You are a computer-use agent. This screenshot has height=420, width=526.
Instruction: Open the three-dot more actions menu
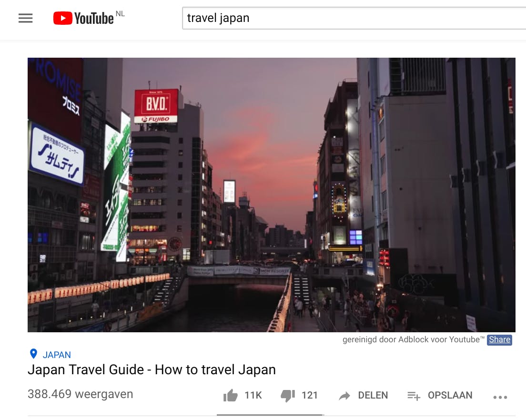pyautogui.click(x=500, y=397)
